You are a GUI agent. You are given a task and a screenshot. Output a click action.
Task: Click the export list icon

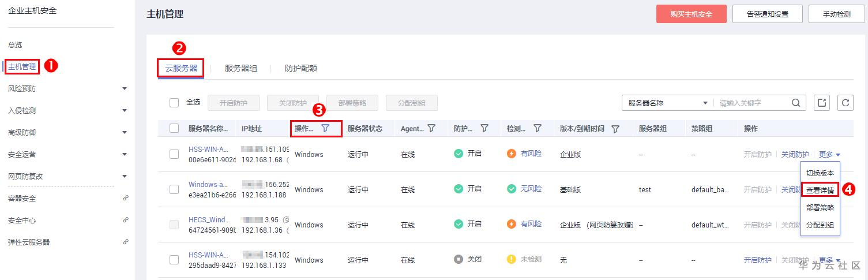pos(822,103)
